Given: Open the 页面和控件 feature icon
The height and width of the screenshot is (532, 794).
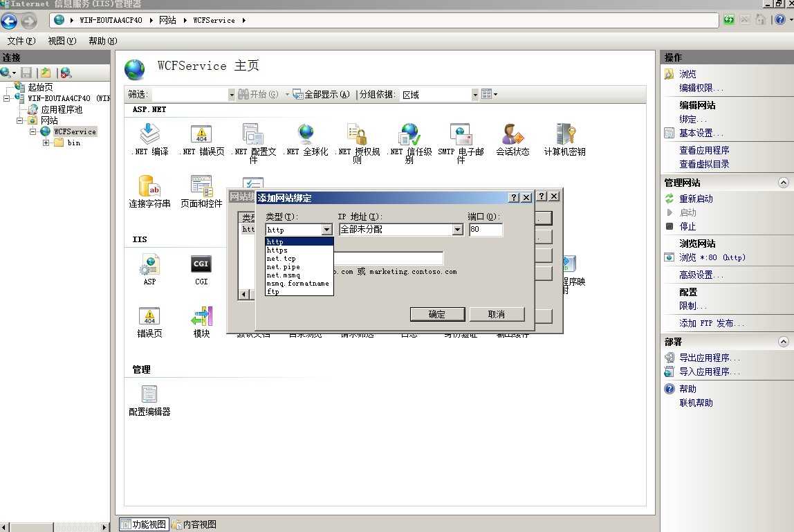Looking at the screenshot, I should 201,192.
